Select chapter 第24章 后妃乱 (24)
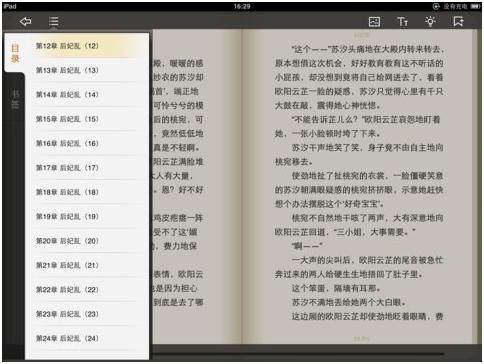Viewport: 484px width, 364px height. [87, 338]
